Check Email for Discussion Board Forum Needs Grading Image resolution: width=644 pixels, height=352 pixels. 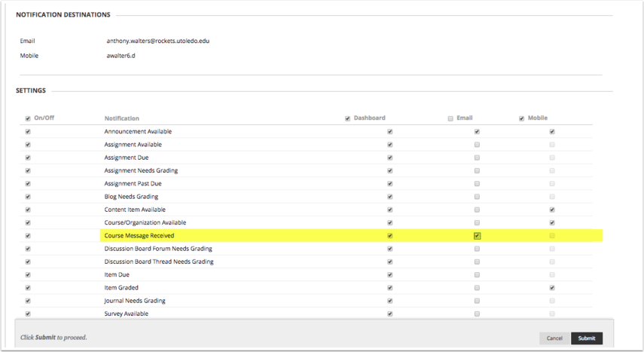click(x=477, y=249)
